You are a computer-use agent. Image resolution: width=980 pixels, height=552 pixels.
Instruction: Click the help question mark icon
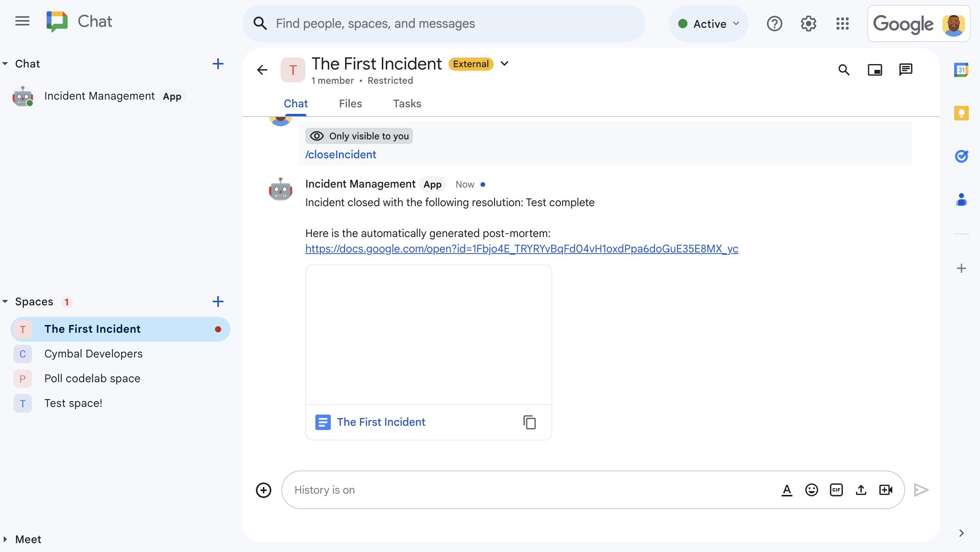click(x=775, y=24)
